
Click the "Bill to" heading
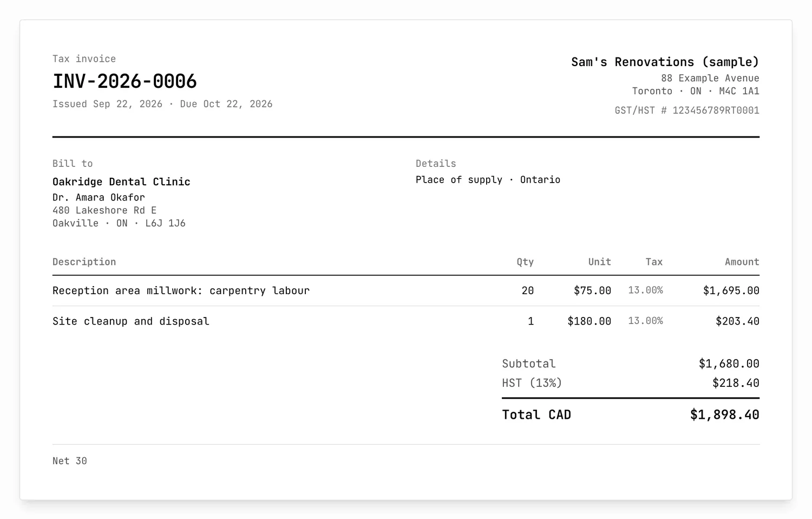click(x=73, y=164)
